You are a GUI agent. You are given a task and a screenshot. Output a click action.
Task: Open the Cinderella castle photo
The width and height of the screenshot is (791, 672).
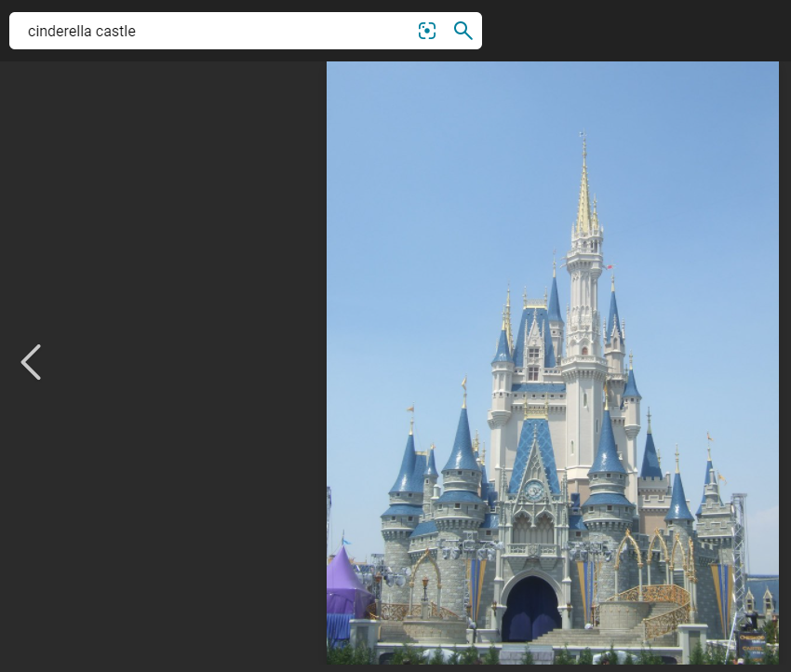click(x=553, y=363)
